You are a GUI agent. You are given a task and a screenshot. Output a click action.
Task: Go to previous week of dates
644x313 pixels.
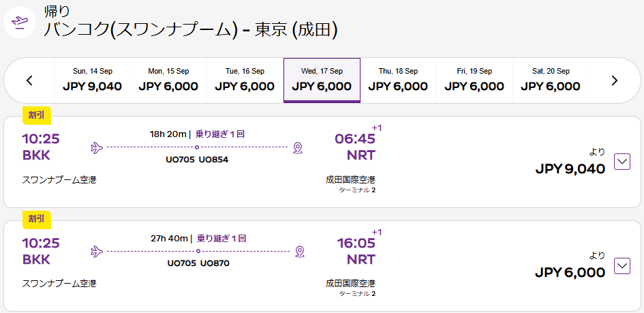[29, 80]
